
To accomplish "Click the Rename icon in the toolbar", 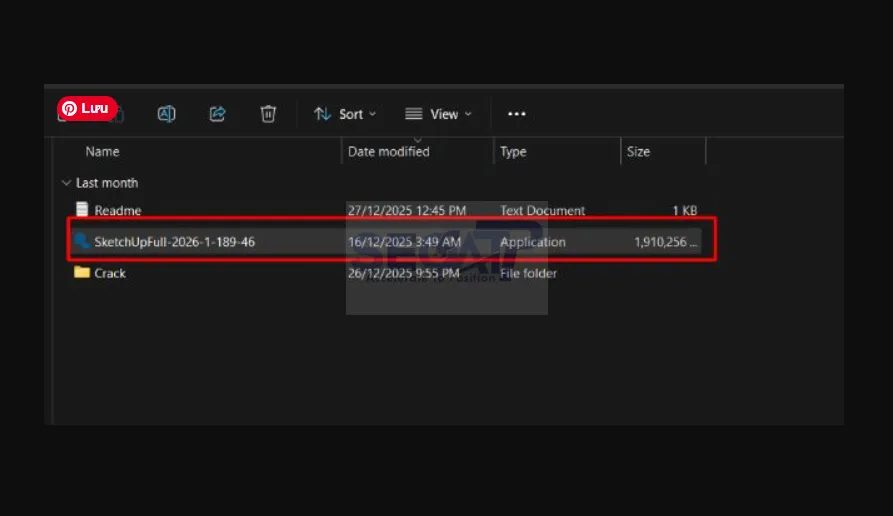I will click(x=167, y=114).
